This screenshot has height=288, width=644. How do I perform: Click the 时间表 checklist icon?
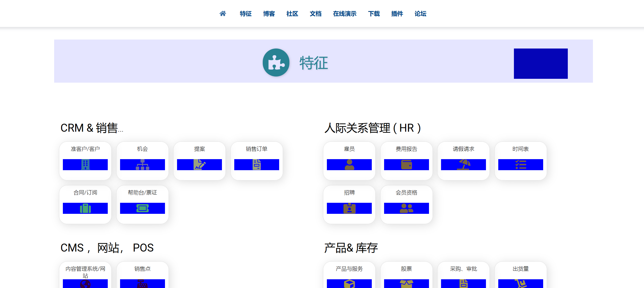tap(521, 165)
